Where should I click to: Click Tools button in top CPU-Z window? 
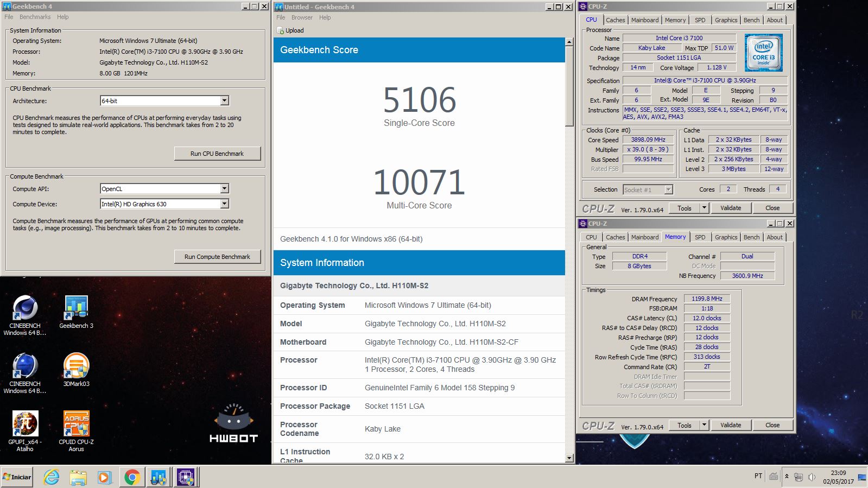[685, 208]
